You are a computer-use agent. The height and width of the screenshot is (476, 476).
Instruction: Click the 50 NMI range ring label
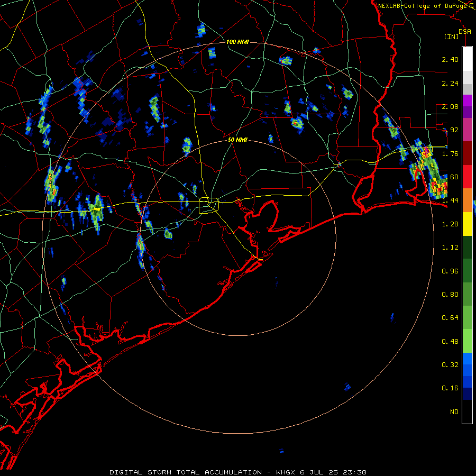pyautogui.click(x=237, y=140)
